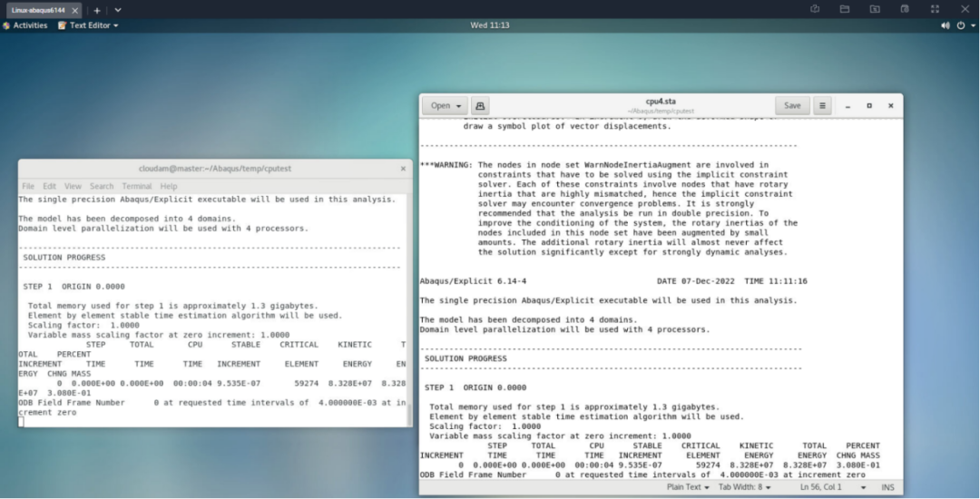This screenshot has height=499, width=980.
Task: Click 'decomposed into 4 domains' line in terminal
Action: (127, 219)
